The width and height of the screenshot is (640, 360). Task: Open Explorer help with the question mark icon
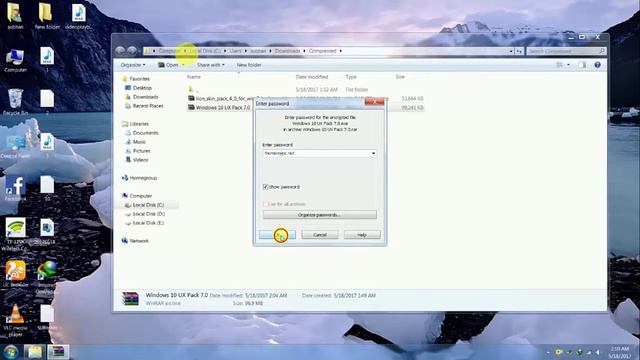point(597,65)
